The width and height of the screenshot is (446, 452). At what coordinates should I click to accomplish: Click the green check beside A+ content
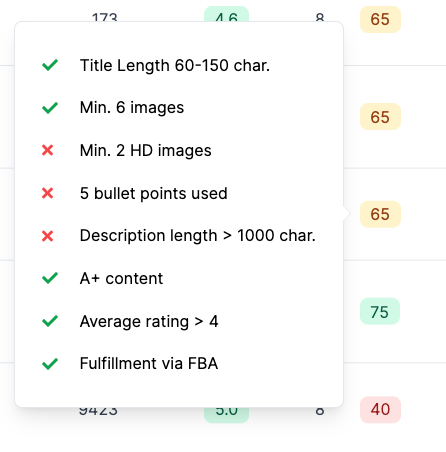(x=50, y=278)
